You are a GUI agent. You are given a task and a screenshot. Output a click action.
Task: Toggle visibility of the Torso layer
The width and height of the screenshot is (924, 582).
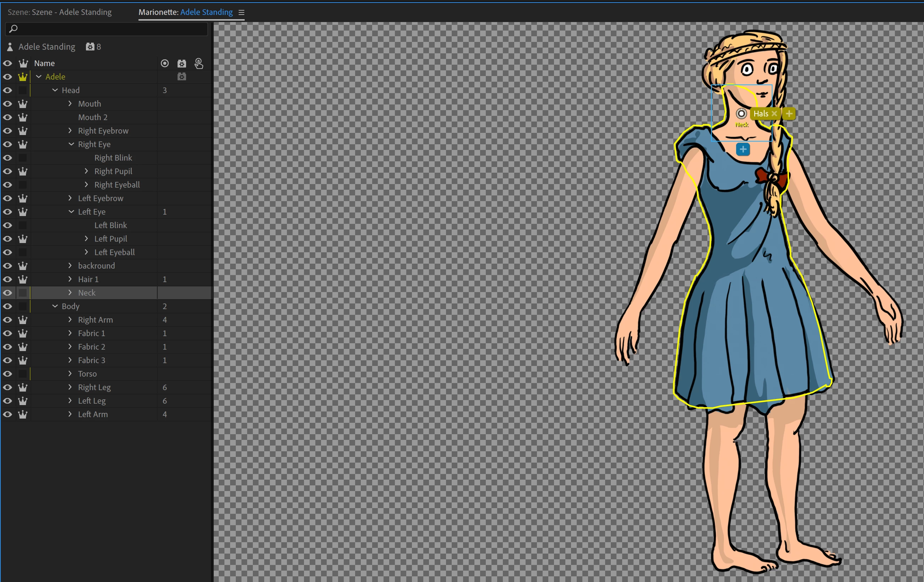[x=7, y=374]
